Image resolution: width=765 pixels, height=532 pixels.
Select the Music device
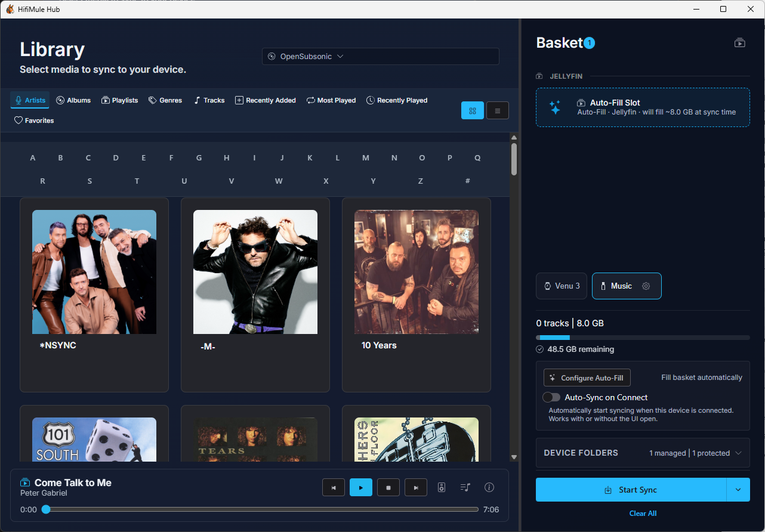pos(627,286)
